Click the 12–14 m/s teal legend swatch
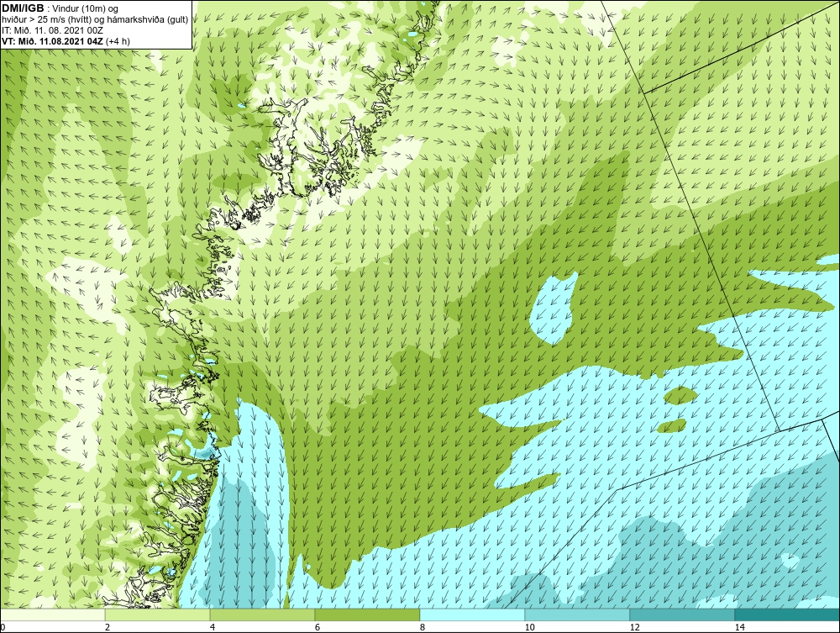This screenshot has width=840, height=633. pos(682,615)
